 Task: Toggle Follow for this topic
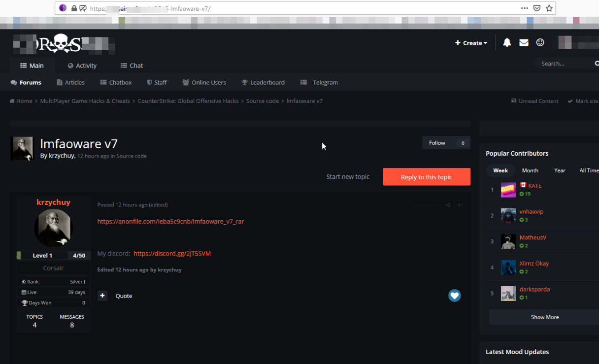click(x=437, y=143)
